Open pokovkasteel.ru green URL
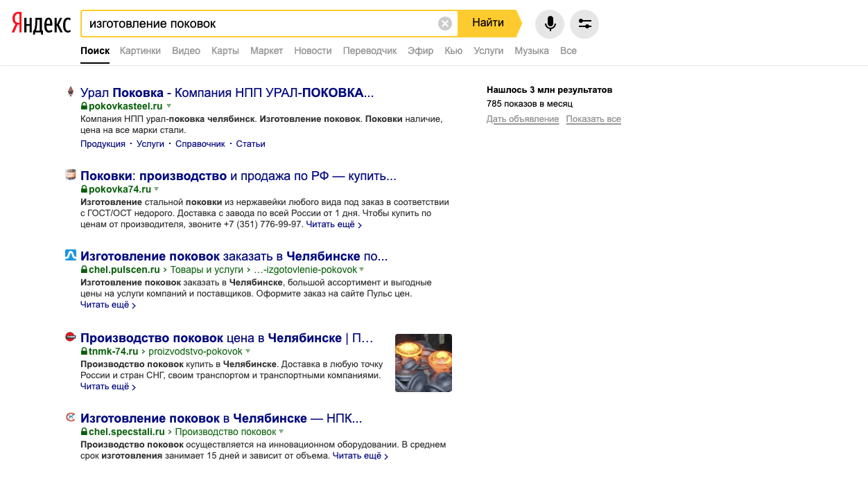Screen dimensions: 868x478 click(x=125, y=106)
